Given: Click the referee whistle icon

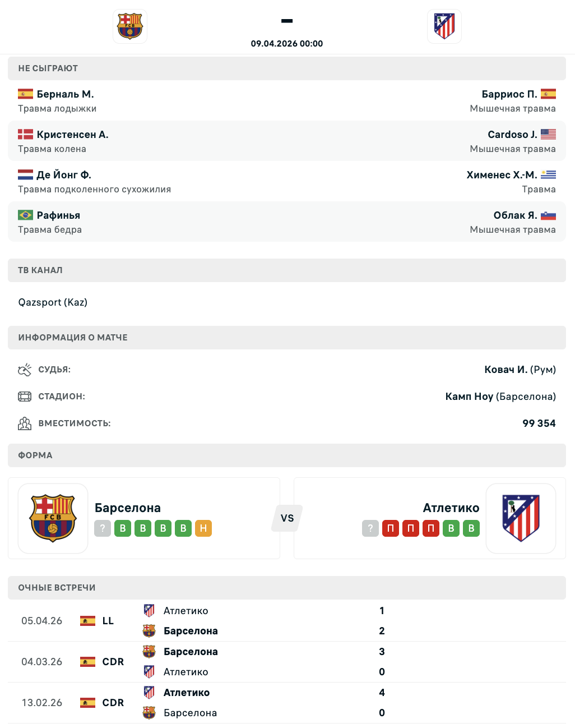Looking at the screenshot, I should click(x=25, y=370).
